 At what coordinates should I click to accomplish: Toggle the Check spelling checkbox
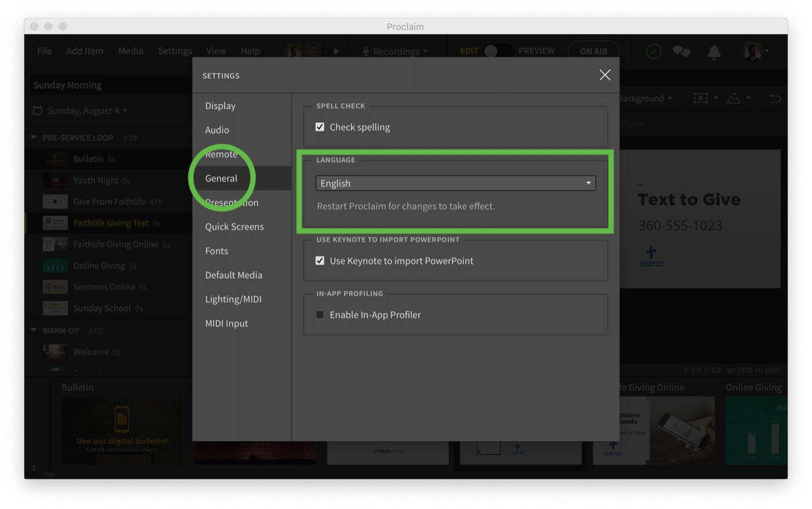click(320, 127)
